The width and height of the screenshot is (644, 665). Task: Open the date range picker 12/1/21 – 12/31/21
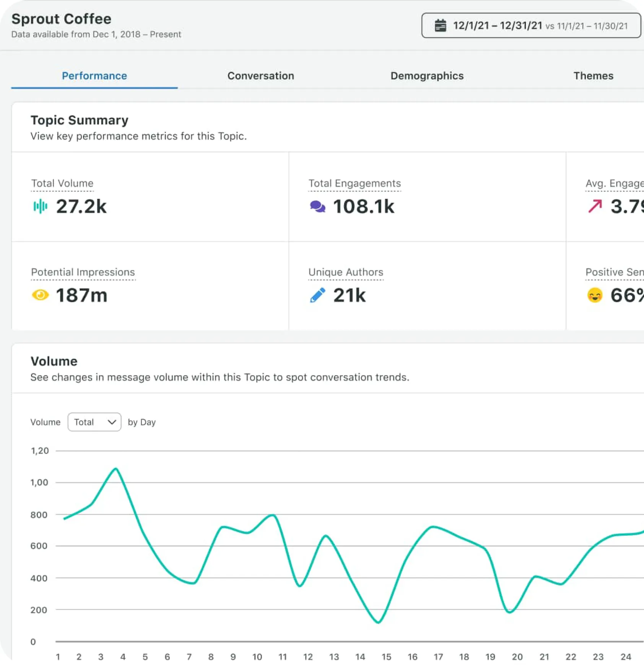[531, 26]
